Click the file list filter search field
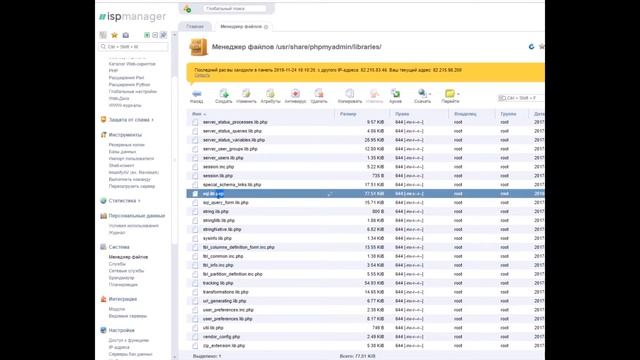This screenshot has width=640, height=360. click(521, 98)
